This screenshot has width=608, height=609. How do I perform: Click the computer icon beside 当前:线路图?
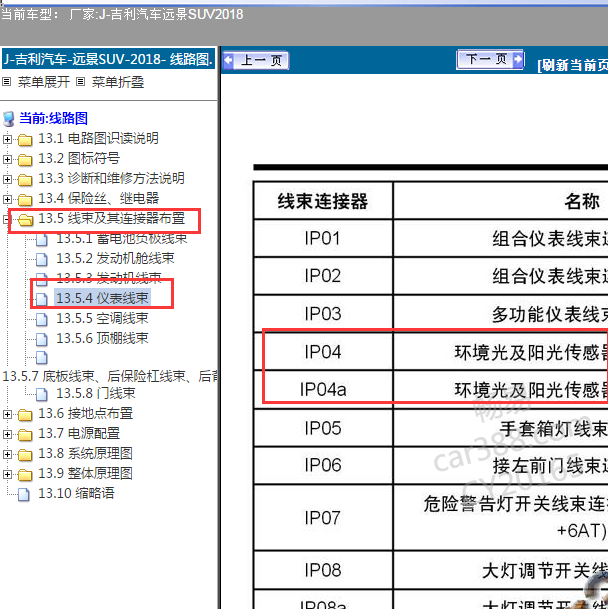pos(9,119)
